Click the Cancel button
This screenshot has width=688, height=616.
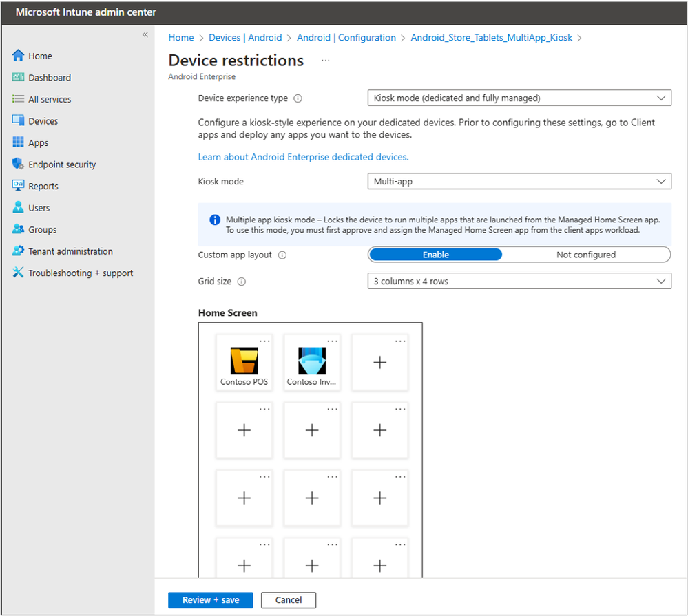click(x=289, y=600)
